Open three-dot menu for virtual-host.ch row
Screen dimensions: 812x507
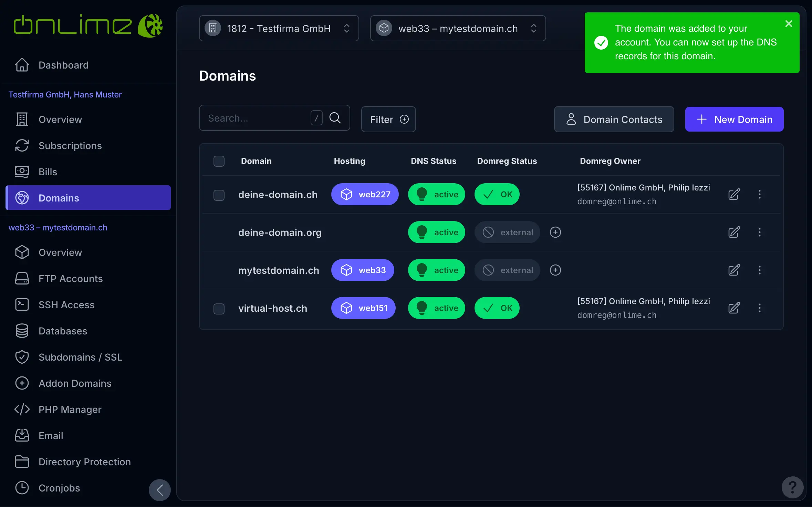[759, 308]
